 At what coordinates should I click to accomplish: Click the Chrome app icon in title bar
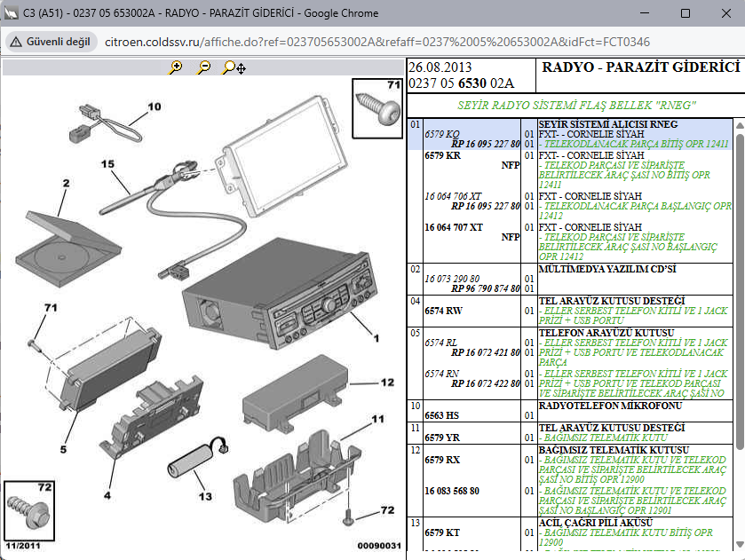[12, 13]
